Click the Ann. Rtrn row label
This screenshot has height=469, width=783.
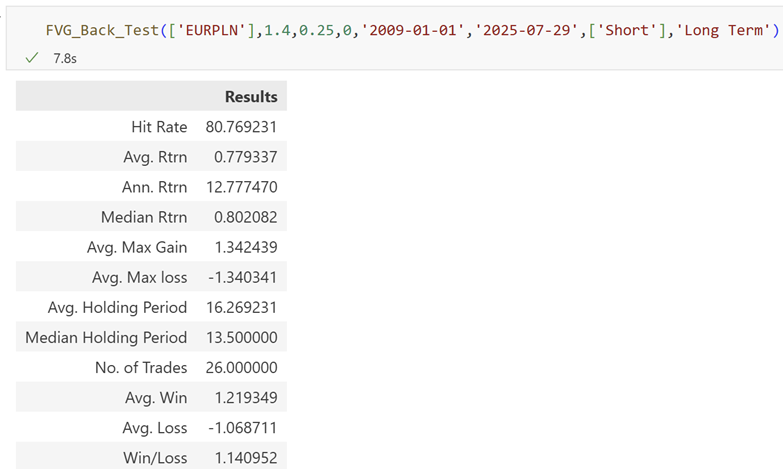pos(154,187)
